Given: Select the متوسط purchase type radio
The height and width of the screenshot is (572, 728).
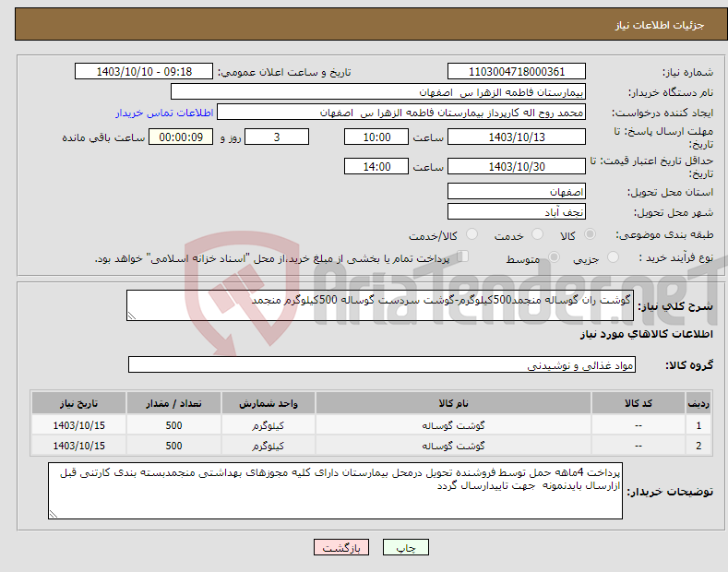Looking at the screenshot, I should (x=554, y=257).
